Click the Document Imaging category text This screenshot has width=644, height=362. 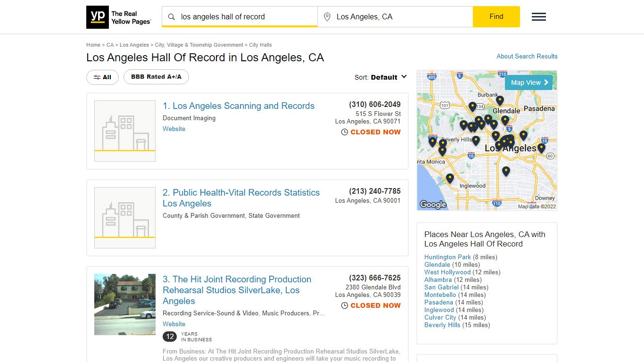pyautogui.click(x=189, y=118)
